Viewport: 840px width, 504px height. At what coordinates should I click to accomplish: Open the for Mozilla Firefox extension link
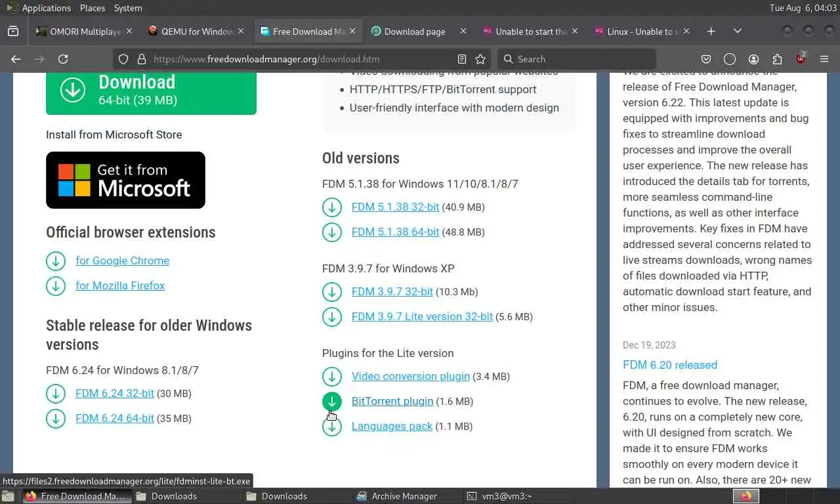(120, 285)
